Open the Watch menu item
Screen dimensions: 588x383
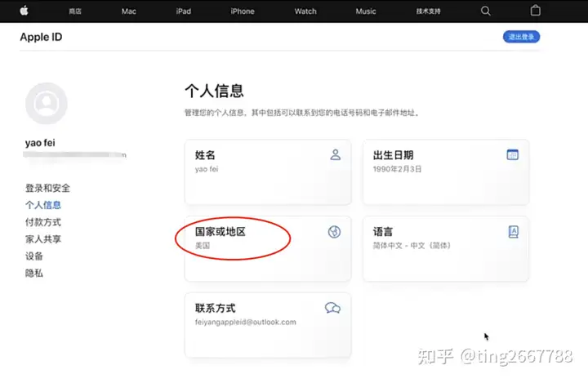pyautogui.click(x=305, y=11)
